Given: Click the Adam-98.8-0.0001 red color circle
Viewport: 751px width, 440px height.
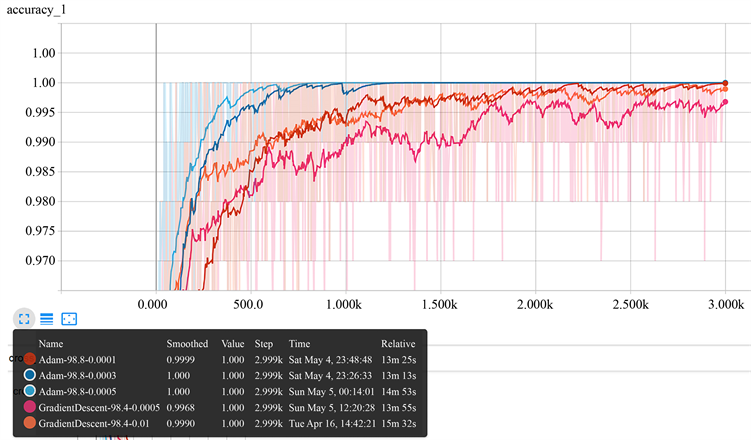Looking at the screenshot, I should pos(29,358).
